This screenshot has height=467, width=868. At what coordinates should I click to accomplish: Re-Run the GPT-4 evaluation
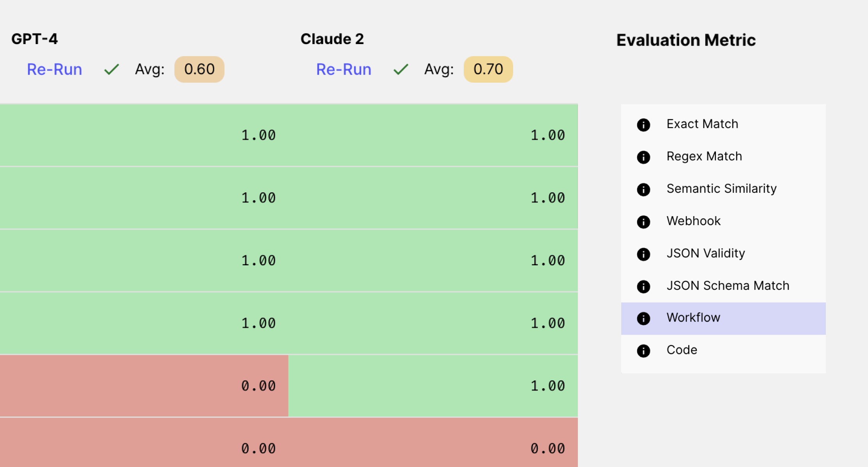pos(54,69)
